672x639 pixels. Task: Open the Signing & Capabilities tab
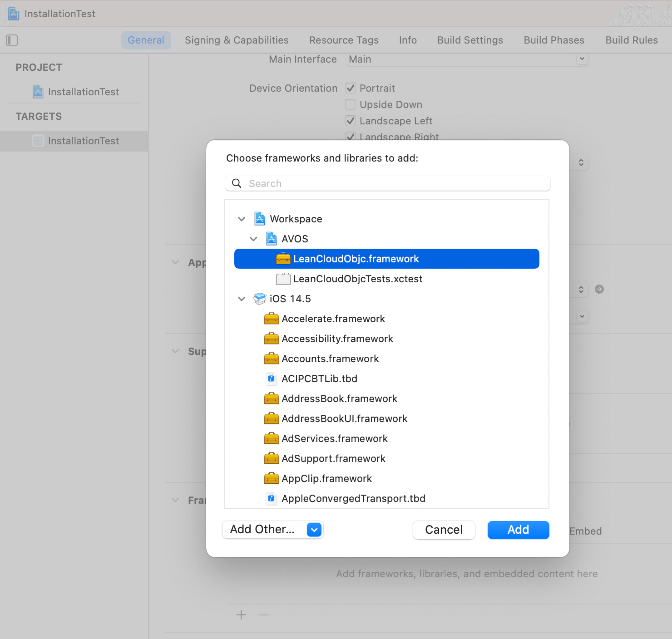[x=236, y=40]
